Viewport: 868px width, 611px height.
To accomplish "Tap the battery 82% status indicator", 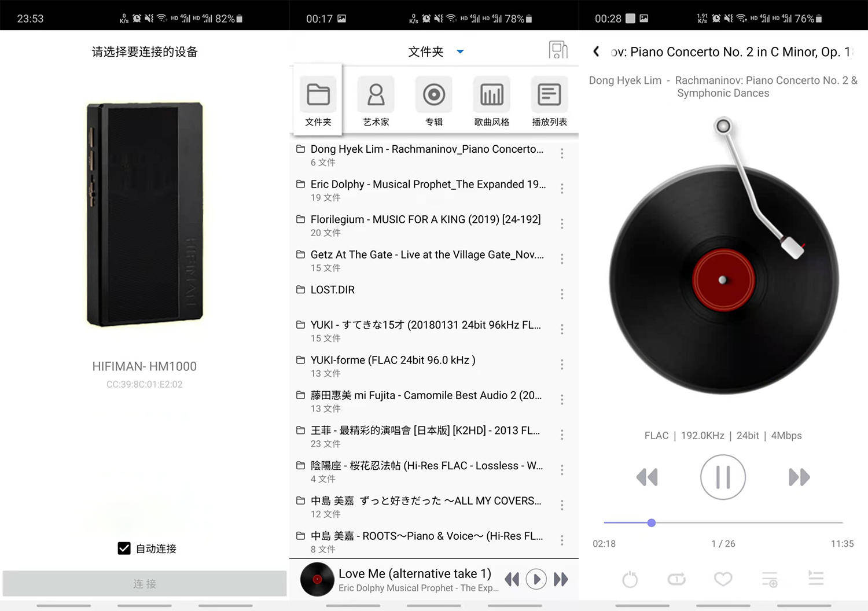I will tap(229, 19).
